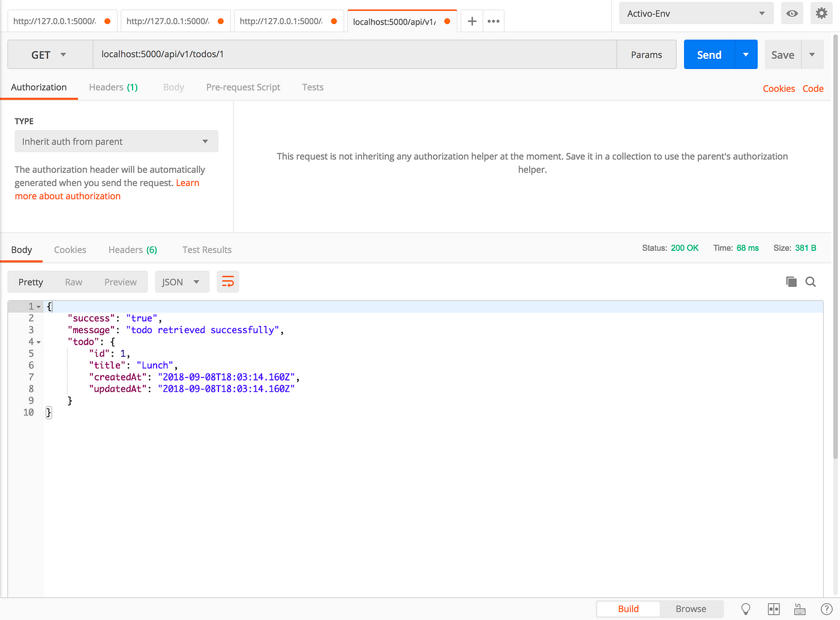840x620 pixels.
Task: Open the Test Results tab
Action: tap(207, 250)
